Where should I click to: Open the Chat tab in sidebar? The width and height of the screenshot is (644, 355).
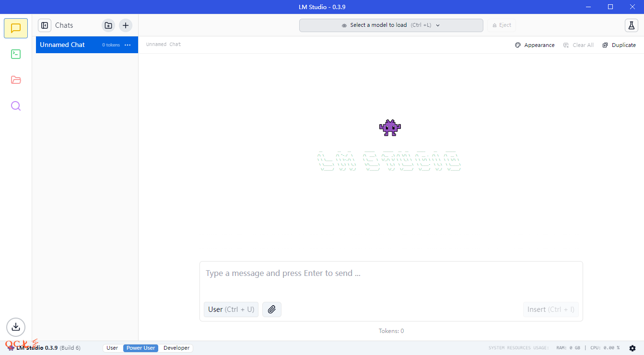point(16,28)
